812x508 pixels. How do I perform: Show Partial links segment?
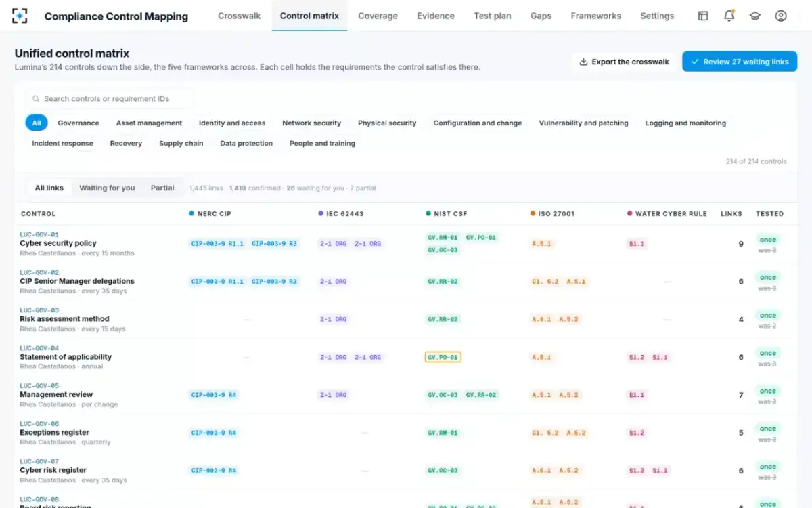click(162, 188)
